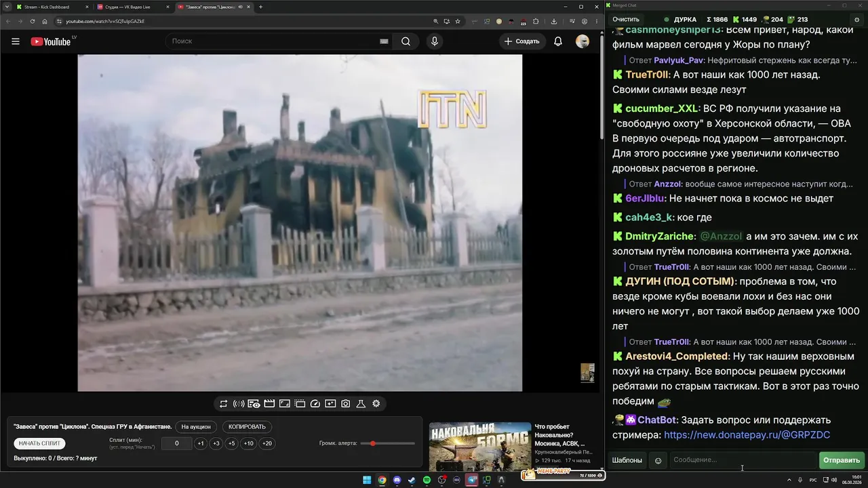Add +5 minutes to the split
This screenshot has width=868, height=488.
232,443
